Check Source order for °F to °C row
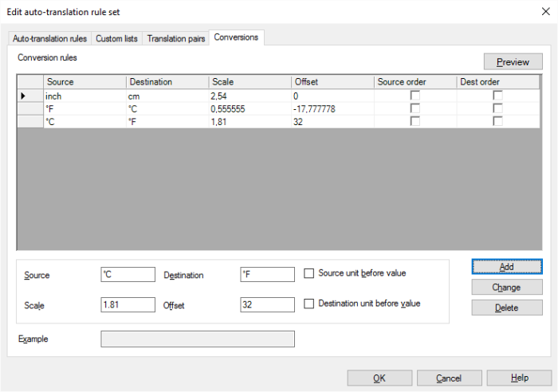This screenshot has width=558, height=392. click(x=415, y=108)
